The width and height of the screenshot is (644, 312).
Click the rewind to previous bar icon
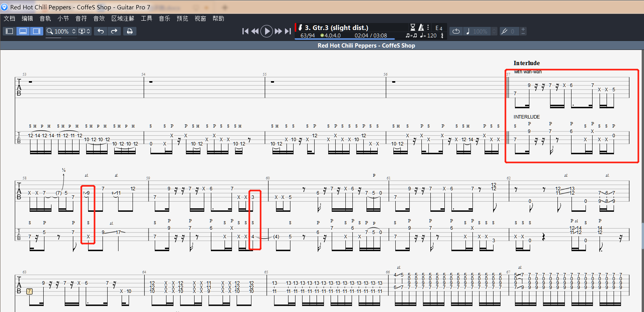[255, 31]
